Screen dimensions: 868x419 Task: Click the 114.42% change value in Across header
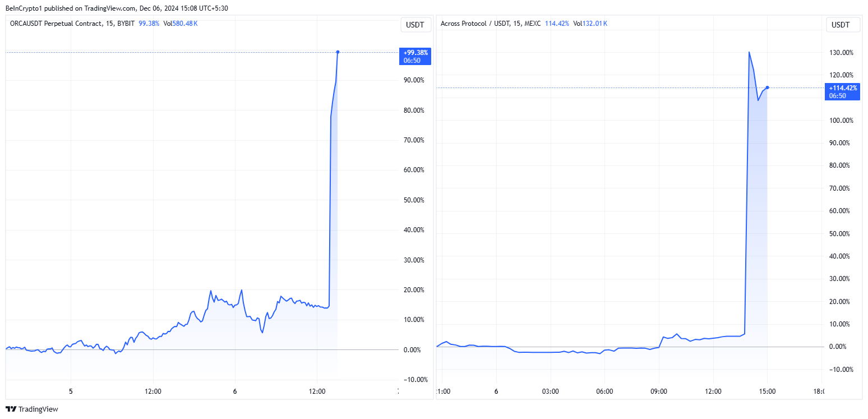click(557, 24)
